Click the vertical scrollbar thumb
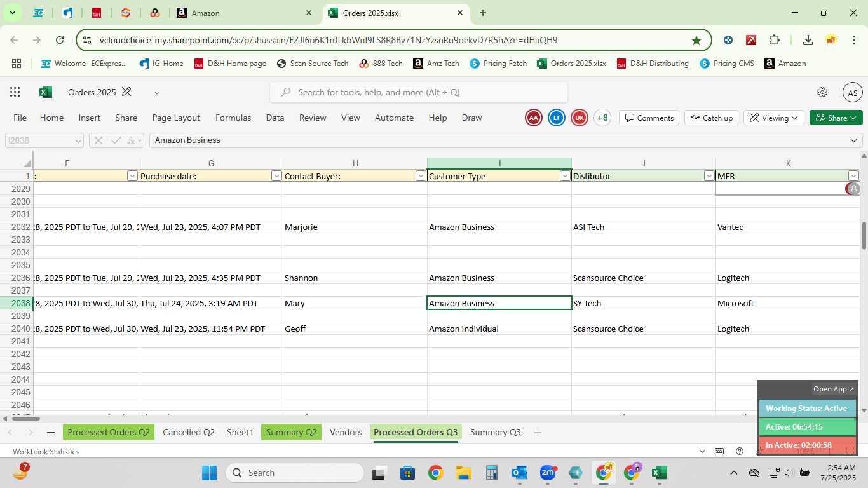This screenshot has width=868, height=488. (x=864, y=235)
